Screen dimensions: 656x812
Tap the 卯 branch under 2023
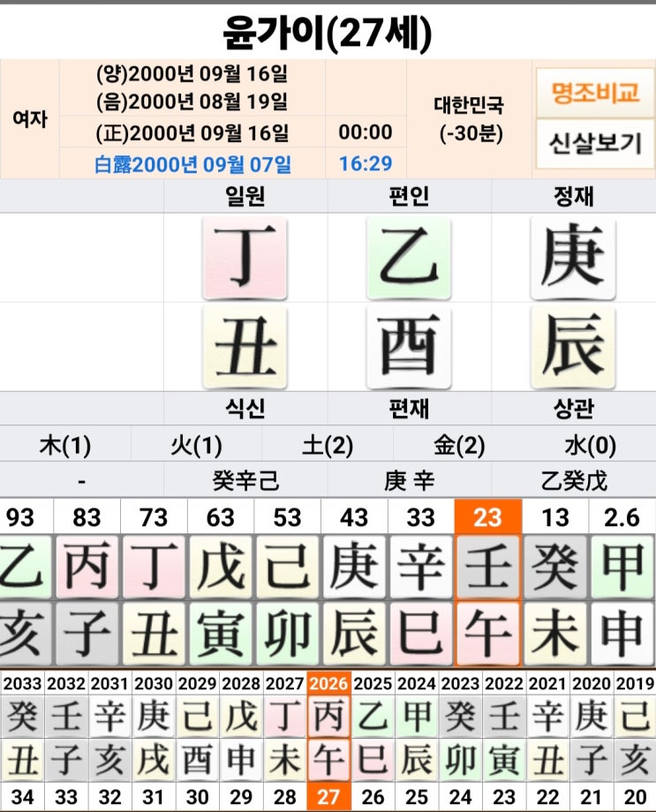460,760
